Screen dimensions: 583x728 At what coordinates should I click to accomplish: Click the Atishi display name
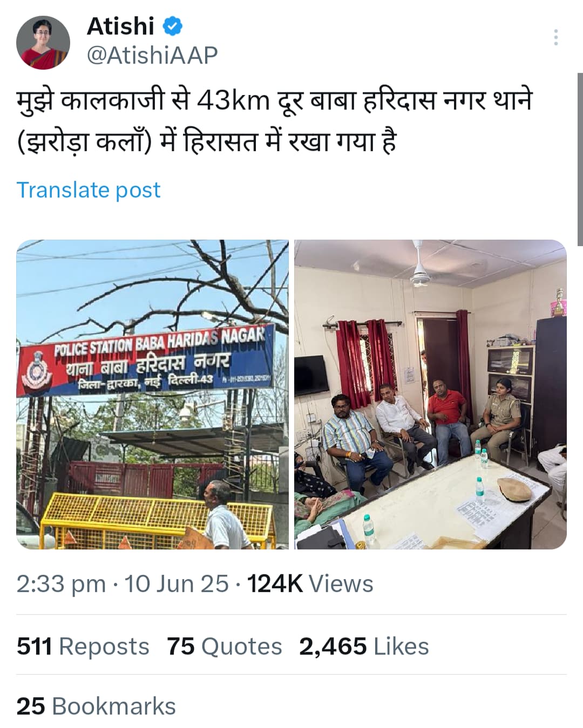tap(120, 26)
